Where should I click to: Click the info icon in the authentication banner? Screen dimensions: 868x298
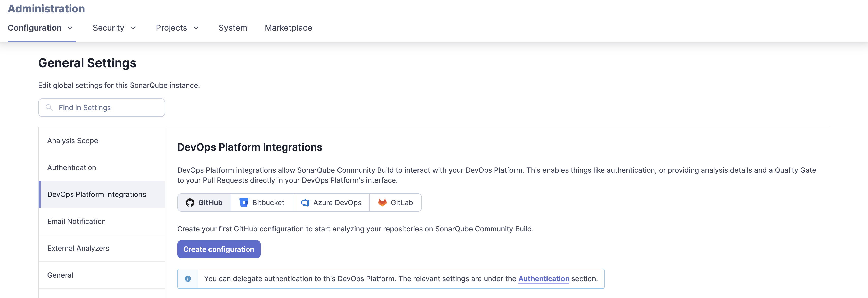[188, 278]
